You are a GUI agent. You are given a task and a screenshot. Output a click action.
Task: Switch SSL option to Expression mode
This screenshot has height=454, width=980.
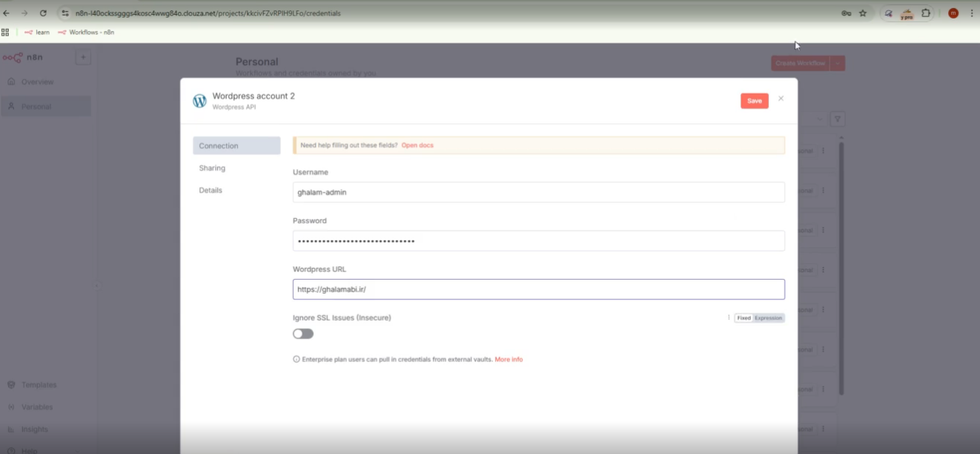[768, 318]
